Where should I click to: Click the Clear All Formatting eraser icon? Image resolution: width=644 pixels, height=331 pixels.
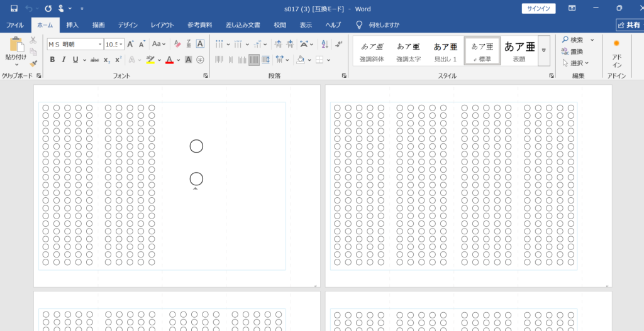pos(177,44)
